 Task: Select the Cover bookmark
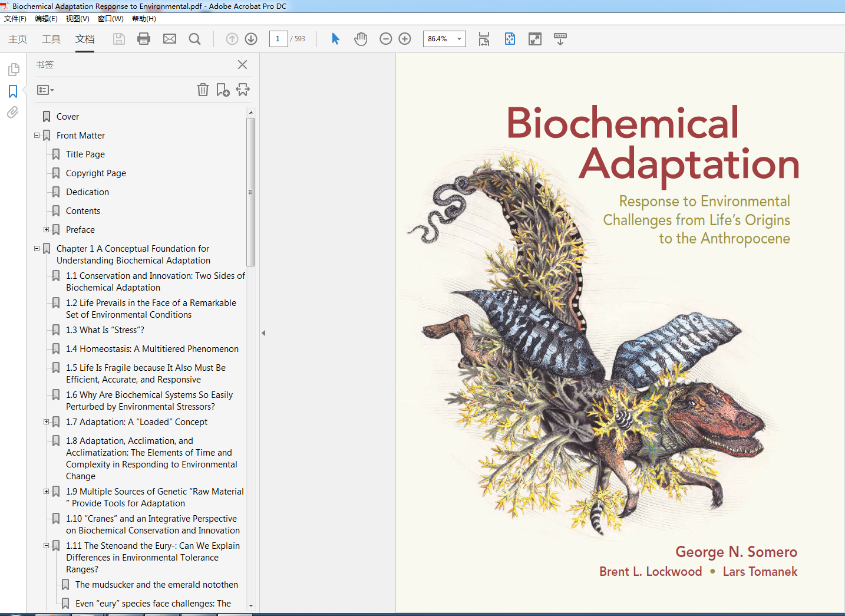click(67, 117)
